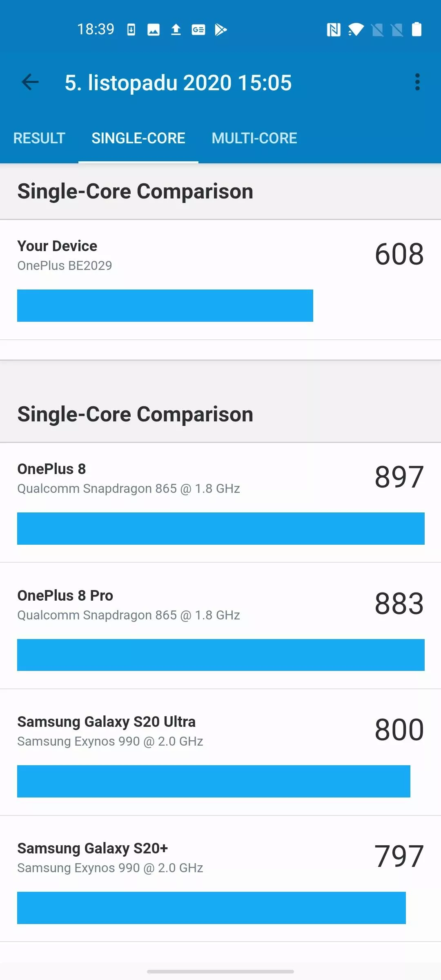This screenshot has width=441, height=980.
Task: Tap the Play Store notification icon
Action: point(220,30)
